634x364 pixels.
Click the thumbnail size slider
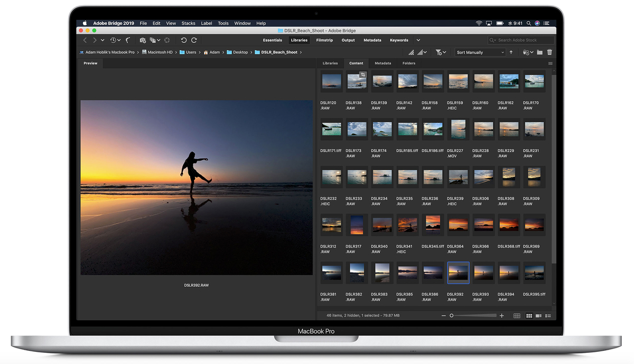474,316
